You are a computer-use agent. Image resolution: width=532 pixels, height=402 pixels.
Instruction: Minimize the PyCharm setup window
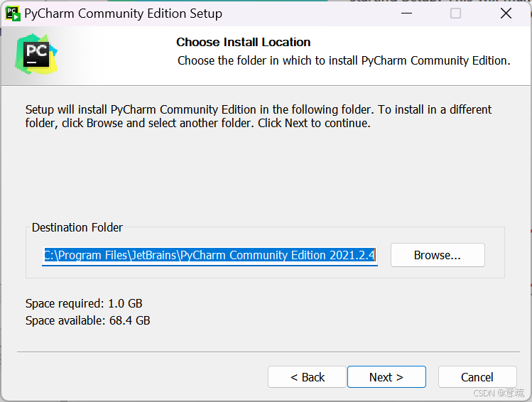pos(406,13)
